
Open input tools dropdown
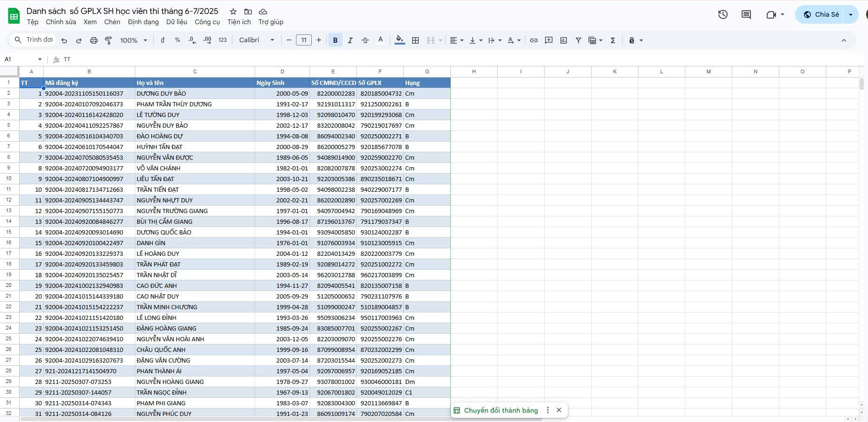click(x=636, y=40)
